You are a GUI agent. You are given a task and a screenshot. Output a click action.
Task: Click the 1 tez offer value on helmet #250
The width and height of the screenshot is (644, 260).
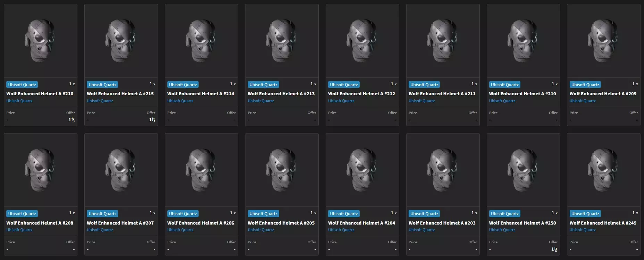click(x=554, y=249)
